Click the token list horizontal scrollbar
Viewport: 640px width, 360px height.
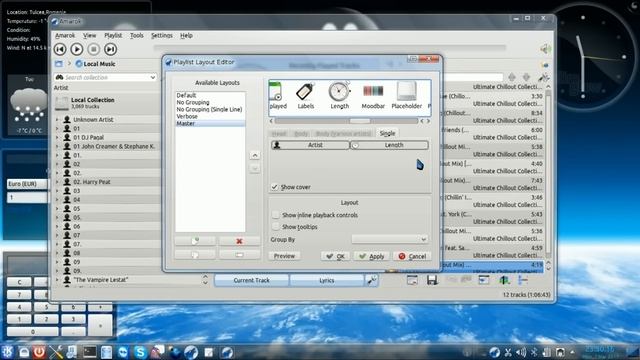[346, 121]
